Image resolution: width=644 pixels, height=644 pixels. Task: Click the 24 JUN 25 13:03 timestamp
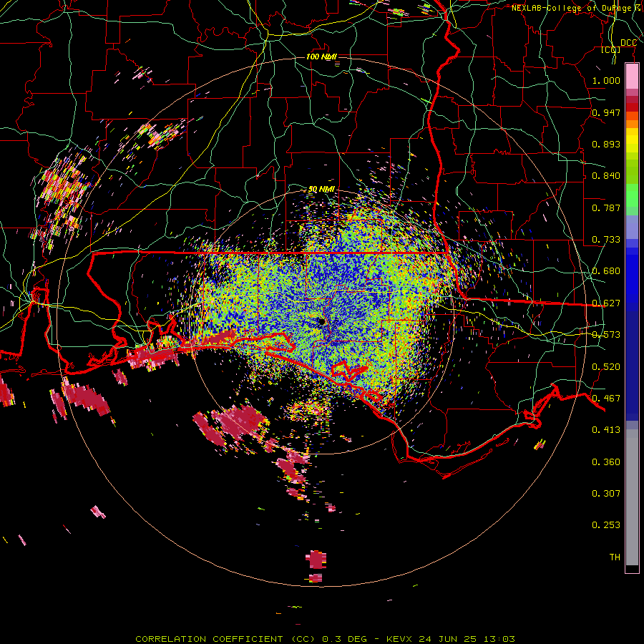(467, 639)
